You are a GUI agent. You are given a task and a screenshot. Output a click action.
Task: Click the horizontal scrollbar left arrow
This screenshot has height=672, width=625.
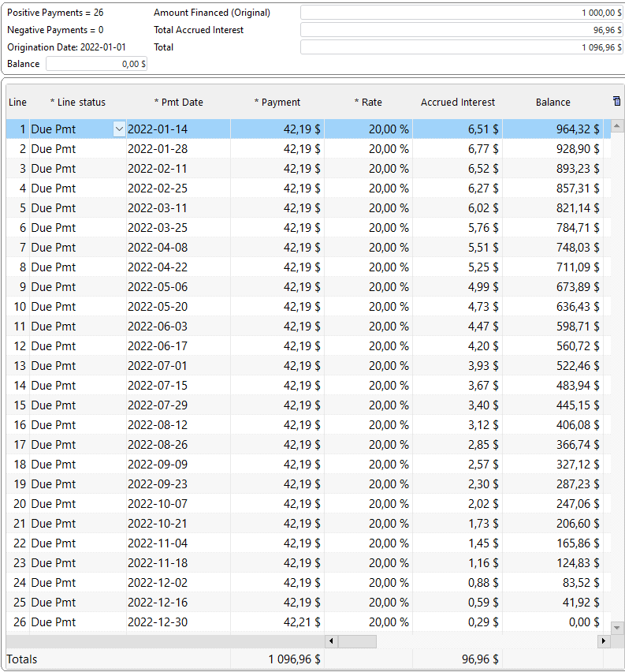coord(331,641)
